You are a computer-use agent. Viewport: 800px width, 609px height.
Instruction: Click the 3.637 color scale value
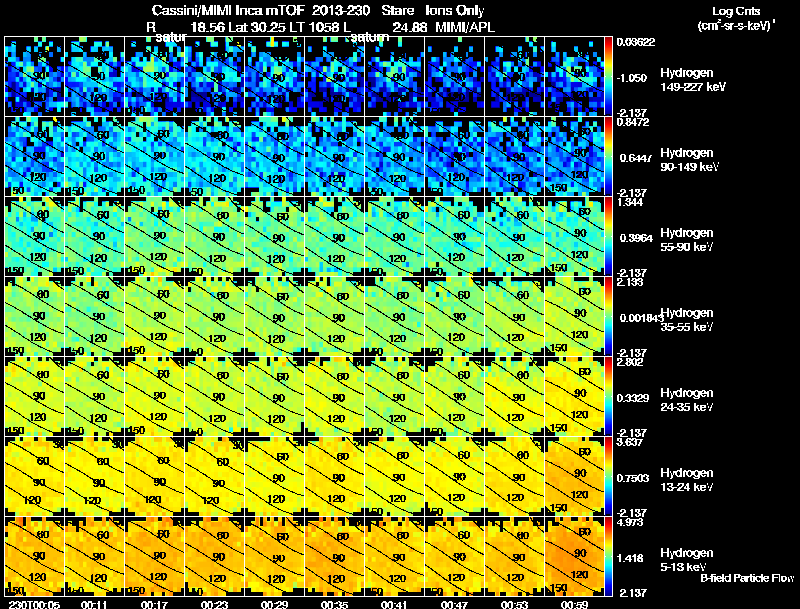pyautogui.click(x=630, y=442)
